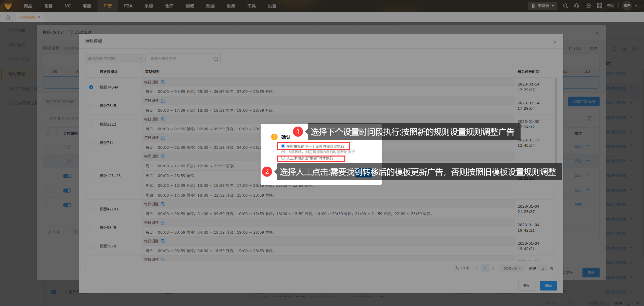Open the search icon in the top bar
Screen dimensions: 644x306
pyautogui.click(x=565, y=6)
